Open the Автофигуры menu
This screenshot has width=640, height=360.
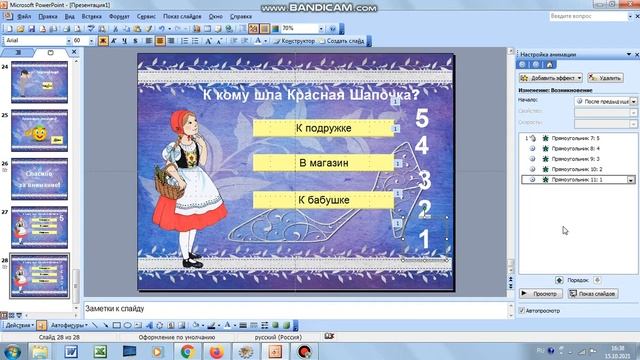[69, 325]
